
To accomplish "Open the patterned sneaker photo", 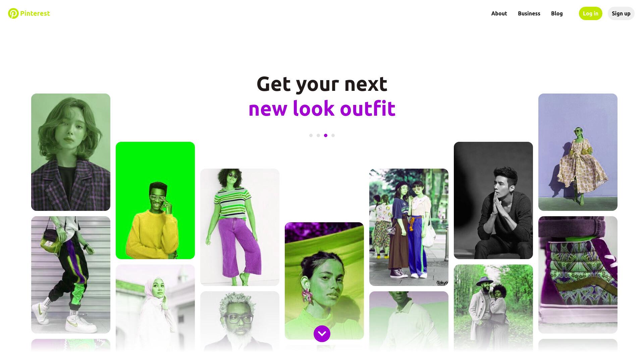I will point(578,275).
